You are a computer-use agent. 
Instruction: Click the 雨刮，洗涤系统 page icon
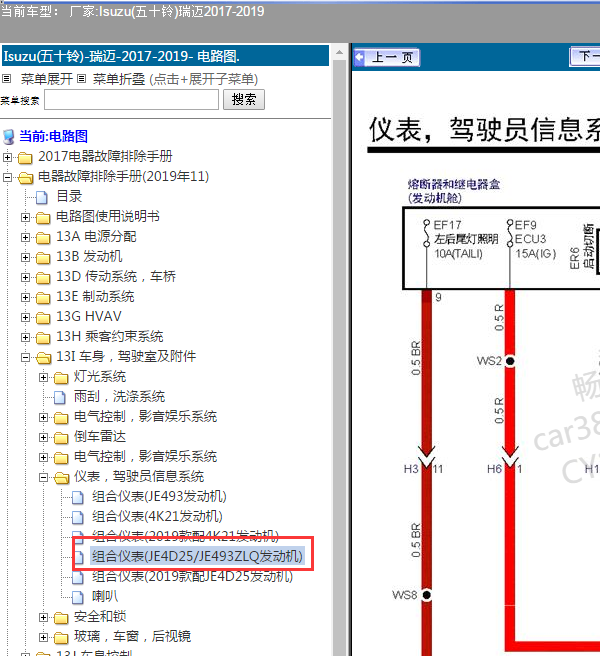pyautogui.click(x=60, y=397)
